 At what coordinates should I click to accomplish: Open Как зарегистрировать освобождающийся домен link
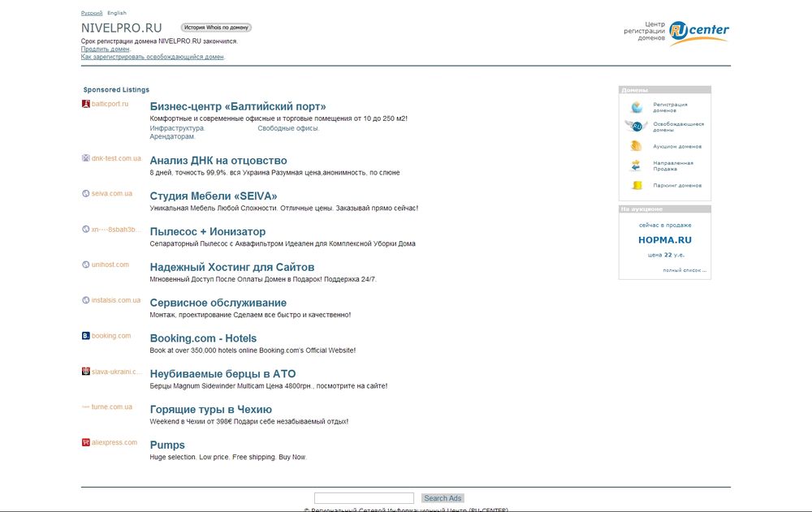pyautogui.click(x=153, y=57)
